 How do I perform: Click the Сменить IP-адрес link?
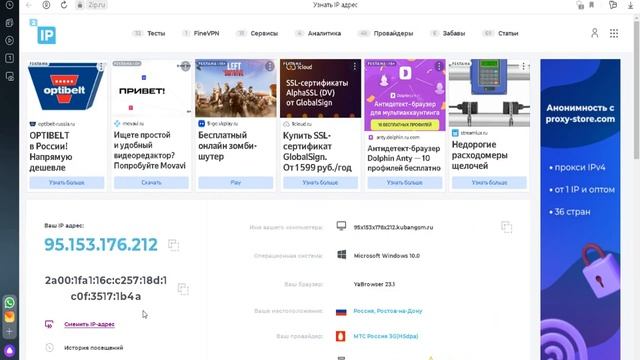(x=89, y=324)
